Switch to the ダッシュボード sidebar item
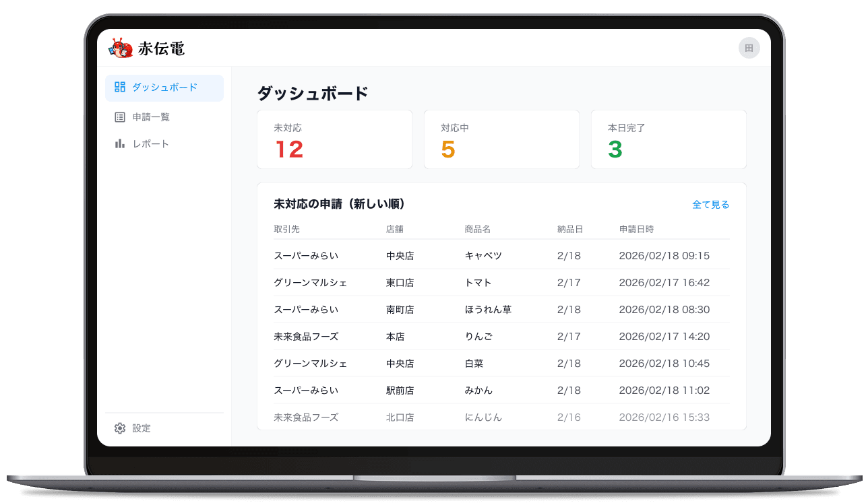The height and width of the screenshot is (503, 868). click(x=164, y=88)
